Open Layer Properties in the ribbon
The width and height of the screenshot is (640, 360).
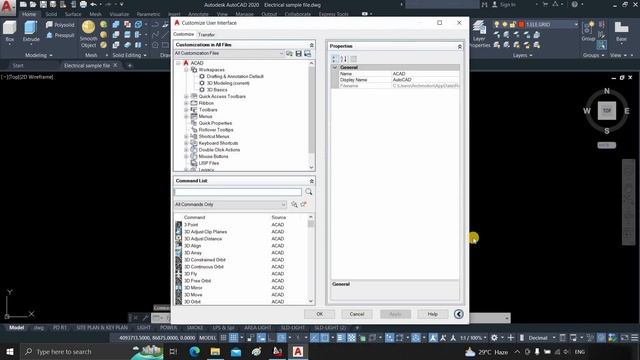[479, 34]
